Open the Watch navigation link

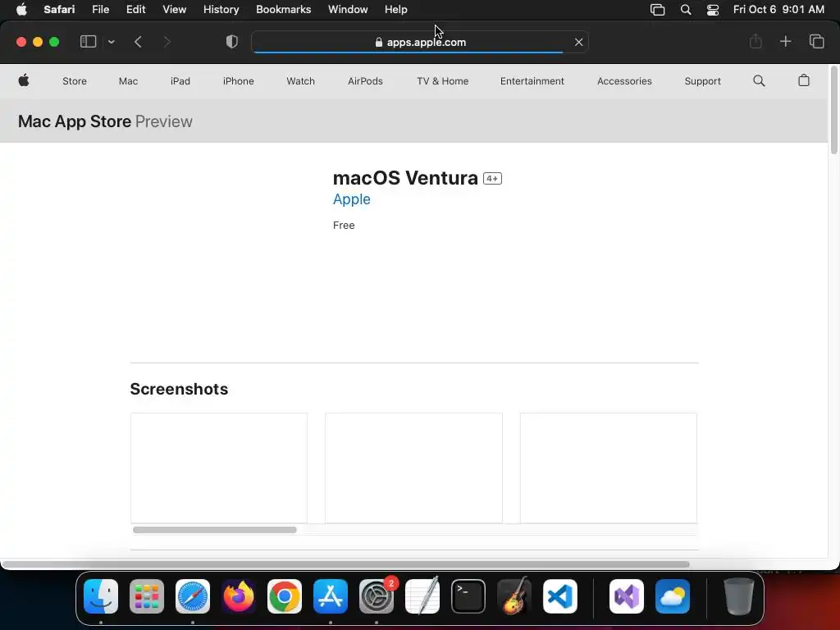pyautogui.click(x=300, y=81)
